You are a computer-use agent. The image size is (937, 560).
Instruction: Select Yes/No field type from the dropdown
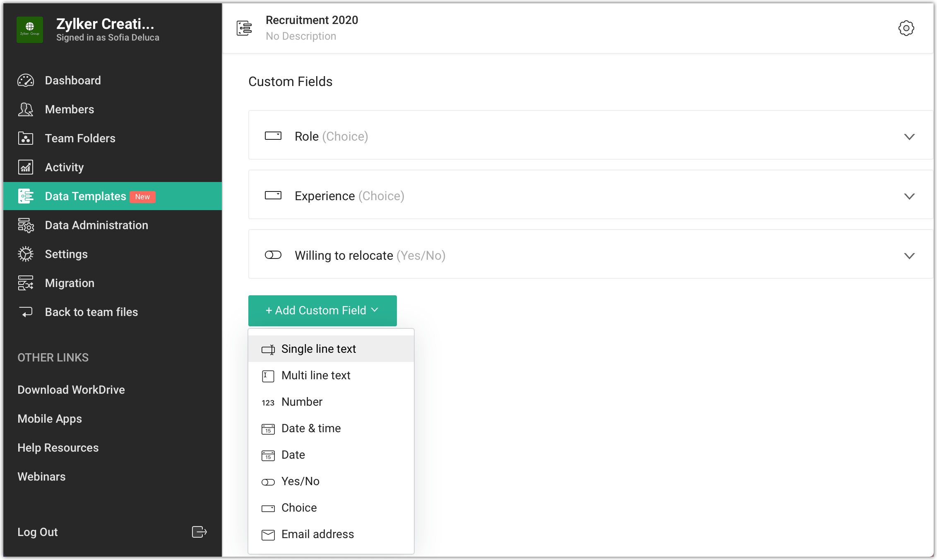[300, 481]
